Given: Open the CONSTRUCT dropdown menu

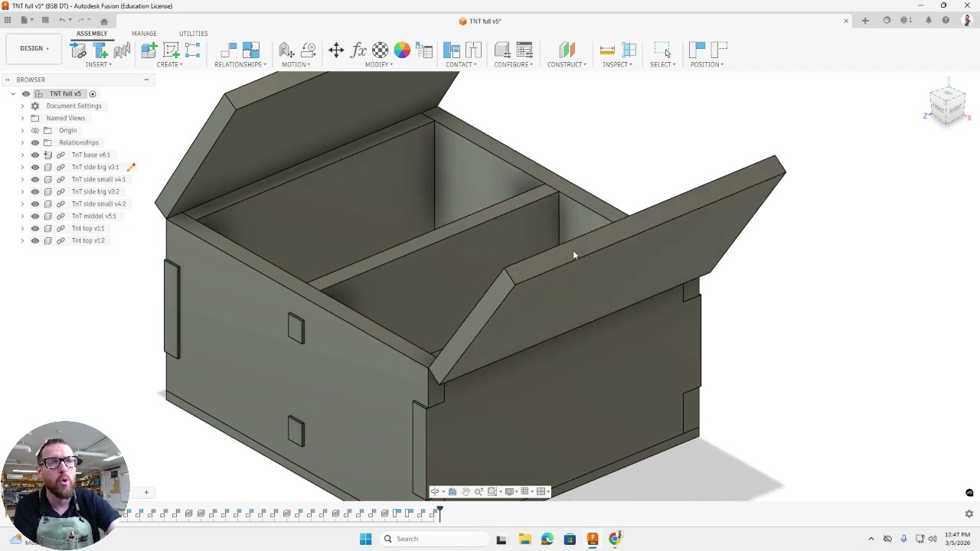Looking at the screenshot, I should [567, 64].
